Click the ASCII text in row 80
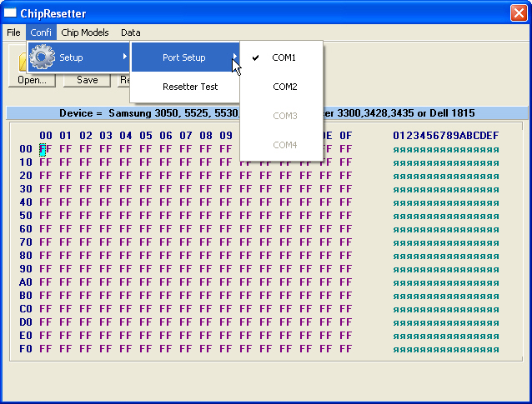This screenshot has width=532, height=404. click(x=445, y=256)
